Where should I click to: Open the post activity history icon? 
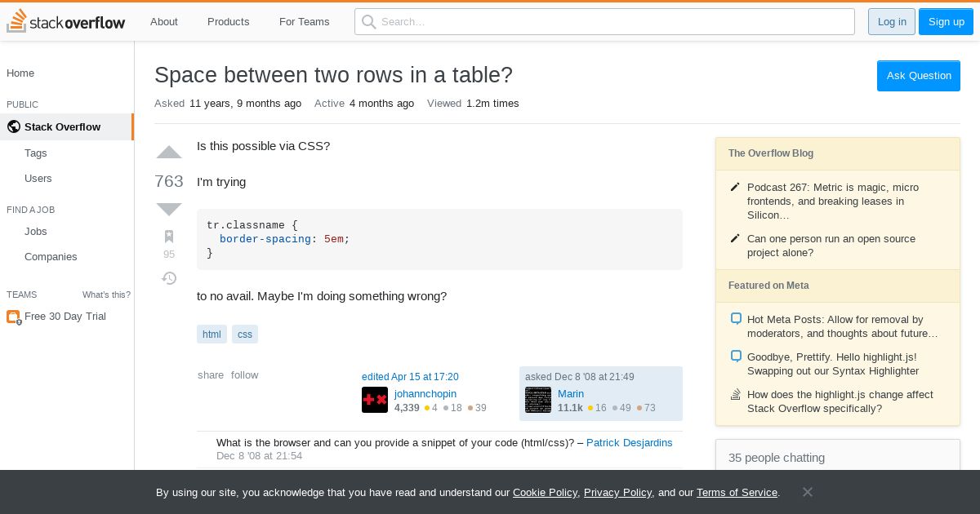[169, 278]
